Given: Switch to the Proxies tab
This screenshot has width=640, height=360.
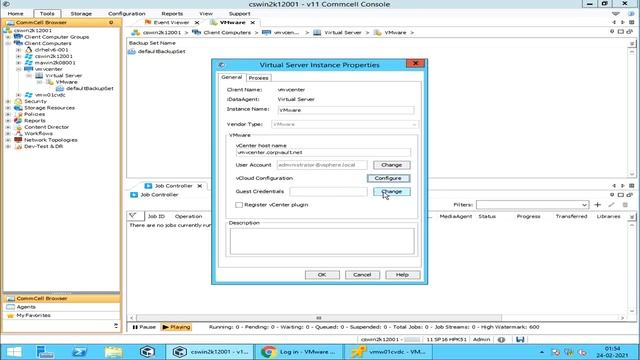Looking at the screenshot, I should pos(258,78).
